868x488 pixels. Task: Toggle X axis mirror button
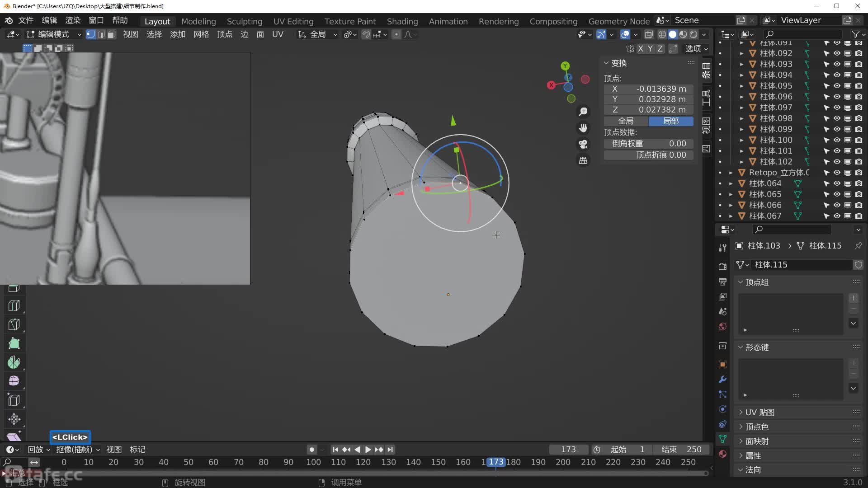coord(641,49)
